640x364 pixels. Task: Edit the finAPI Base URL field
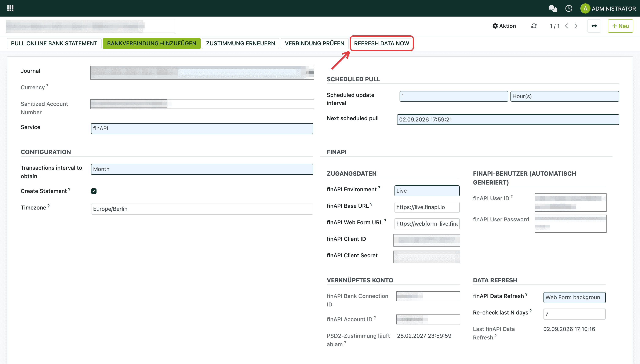pyautogui.click(x=427, y=207)
